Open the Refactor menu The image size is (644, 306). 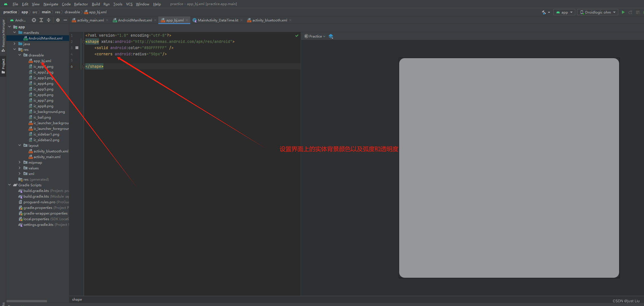point(81,4)
